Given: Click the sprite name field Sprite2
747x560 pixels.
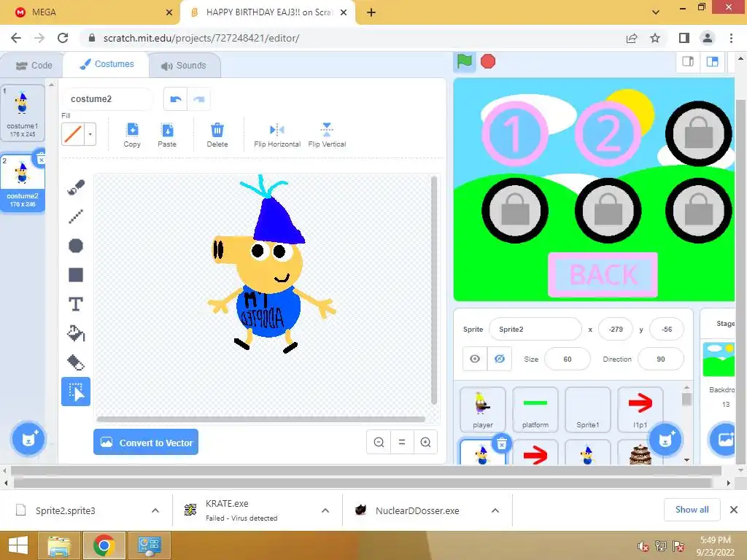Looking at the screenshot, I should (x=535, y=329).
